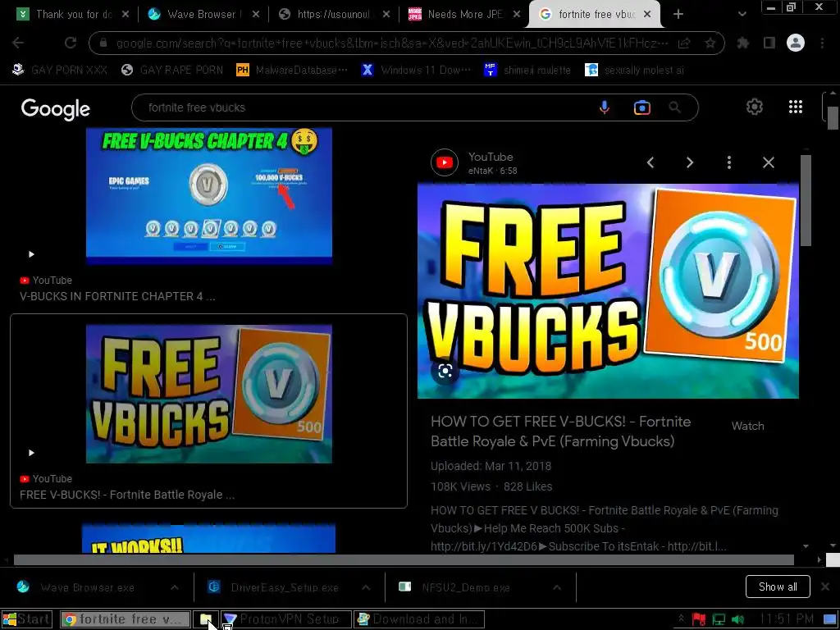The width and height of the screenshot is (840, 630).
Task: Reload the page with the refresh icon
Action: point(71,43)
